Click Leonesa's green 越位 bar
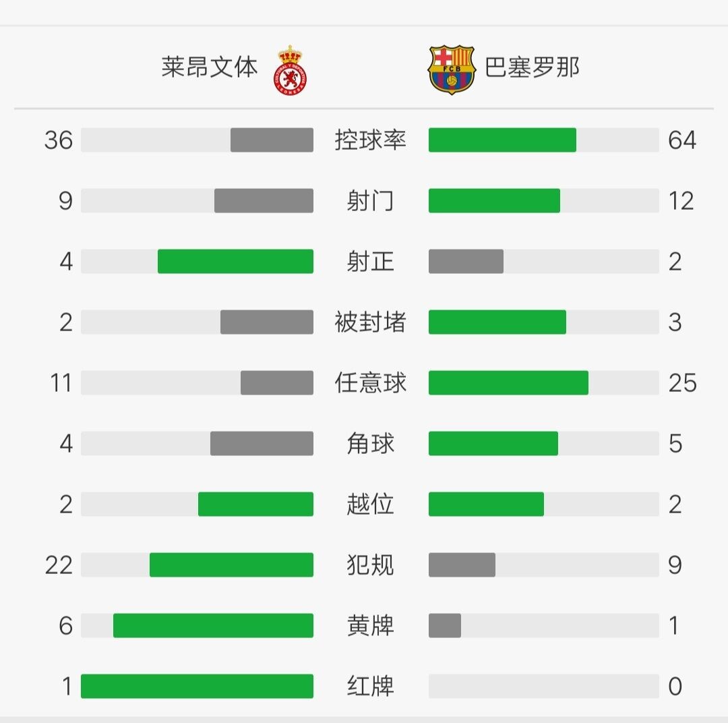Viewport: 728px width, 723px height. point(256,504)
